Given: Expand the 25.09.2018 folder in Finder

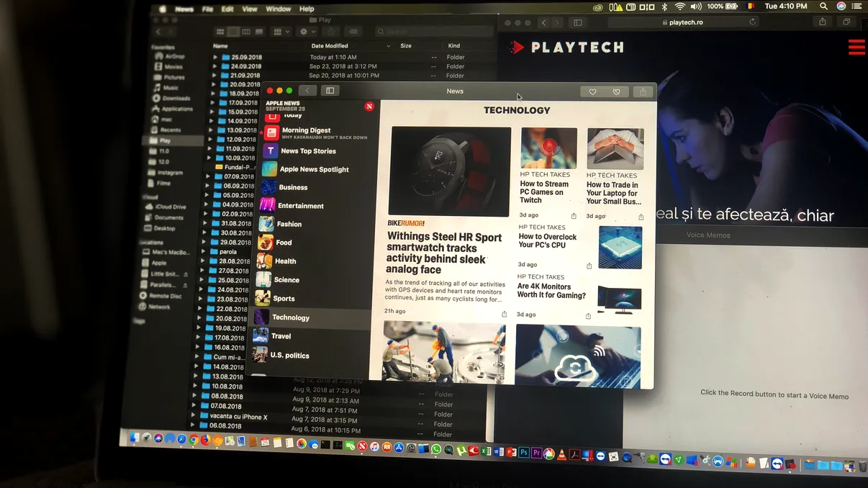Looking at the screenshot, I should pos(215,57).
